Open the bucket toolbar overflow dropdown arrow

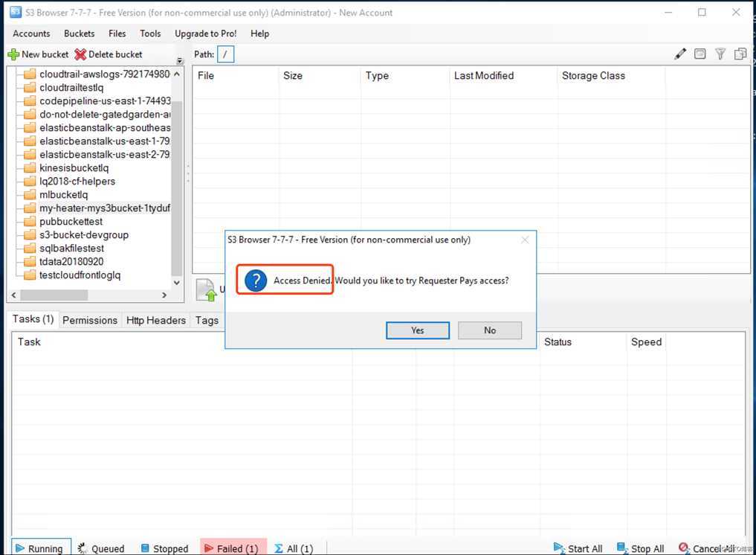pos(180,61)
